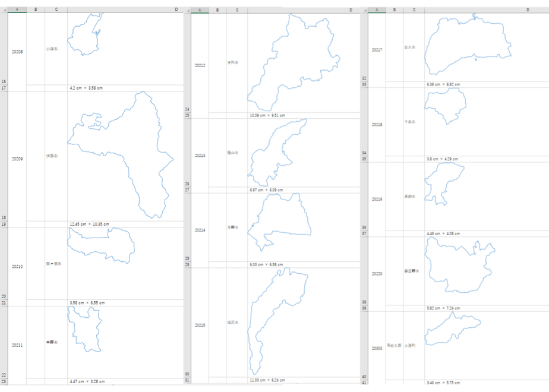Click column A header above cell 20208
This screenshot has height=392, width=549.
point(17,10)
